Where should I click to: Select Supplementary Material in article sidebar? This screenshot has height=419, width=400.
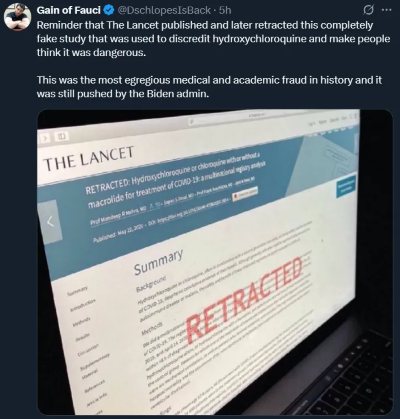tap(93, 366)
